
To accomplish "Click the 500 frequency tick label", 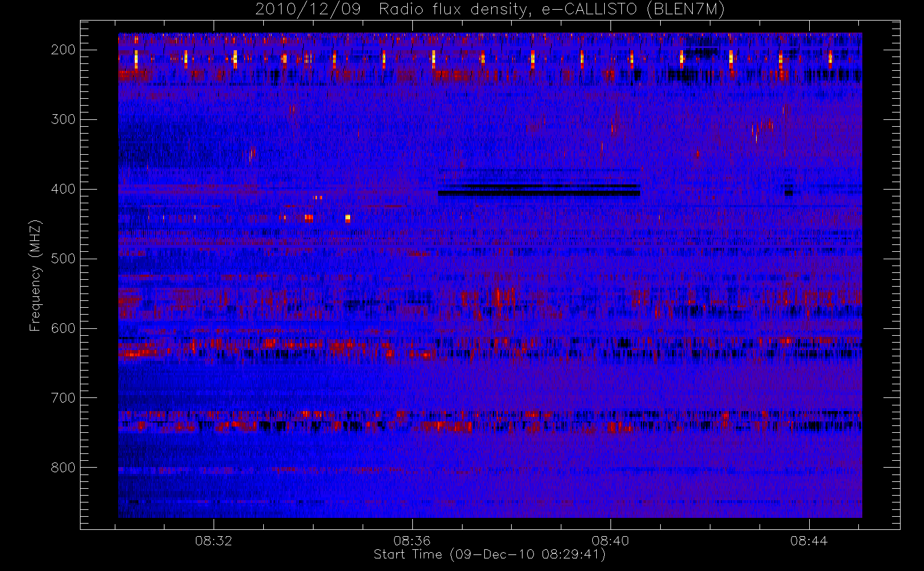I will 63,259.
